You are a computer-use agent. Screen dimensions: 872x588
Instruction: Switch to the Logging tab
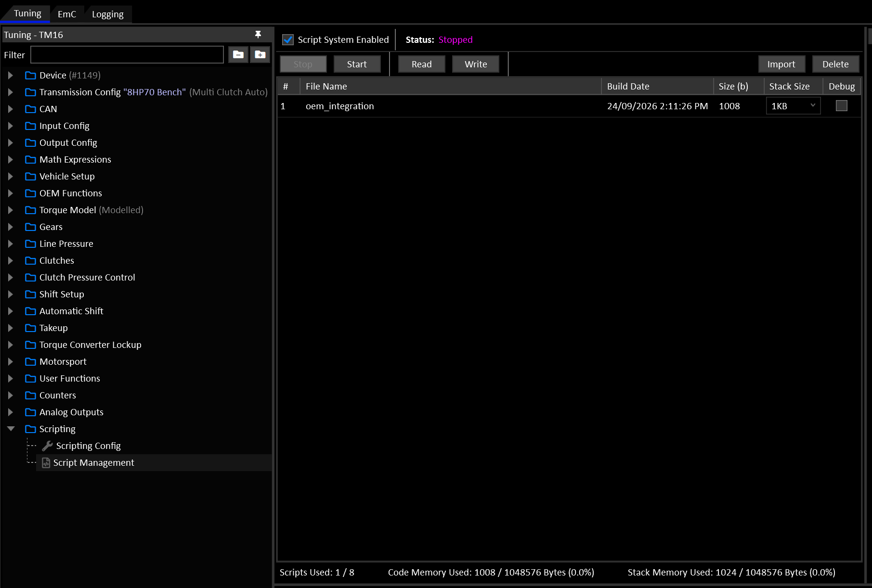click(x=108, y=14)
